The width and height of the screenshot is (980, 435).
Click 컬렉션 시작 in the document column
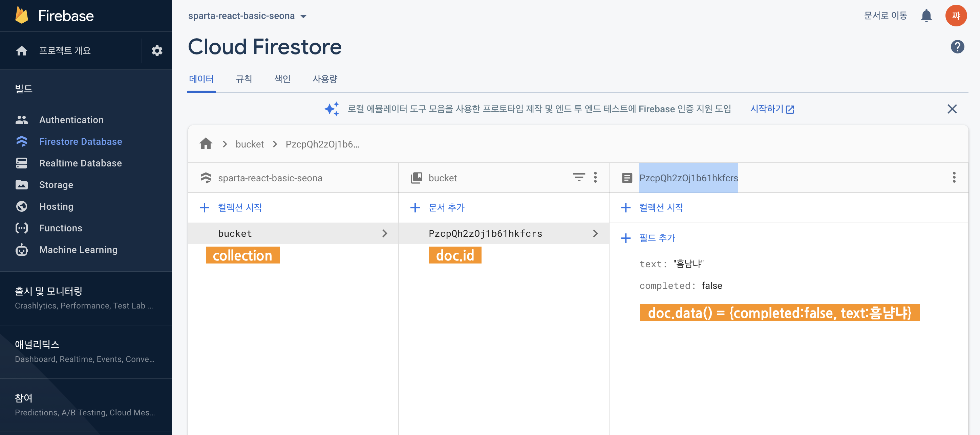661,207
